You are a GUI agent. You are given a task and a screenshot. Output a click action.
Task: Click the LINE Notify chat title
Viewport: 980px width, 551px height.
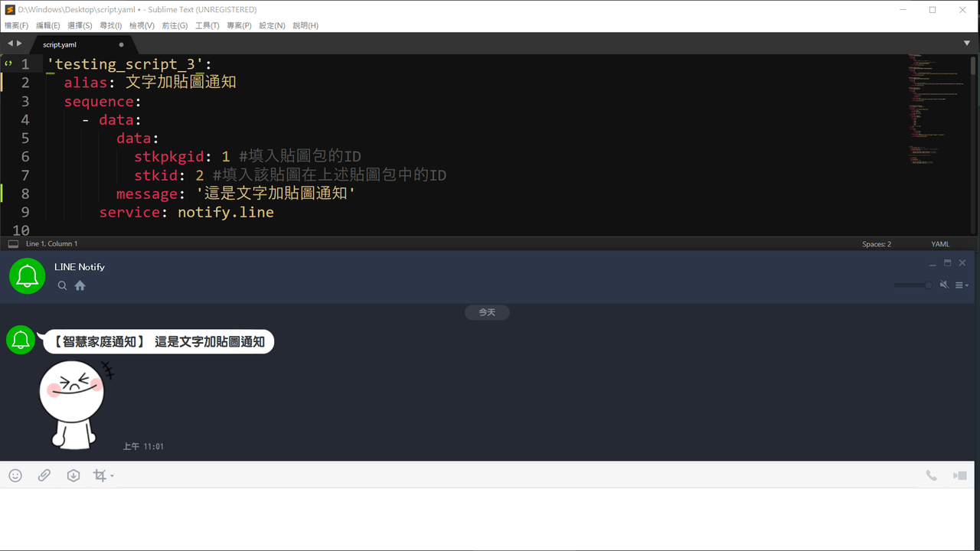80,267
